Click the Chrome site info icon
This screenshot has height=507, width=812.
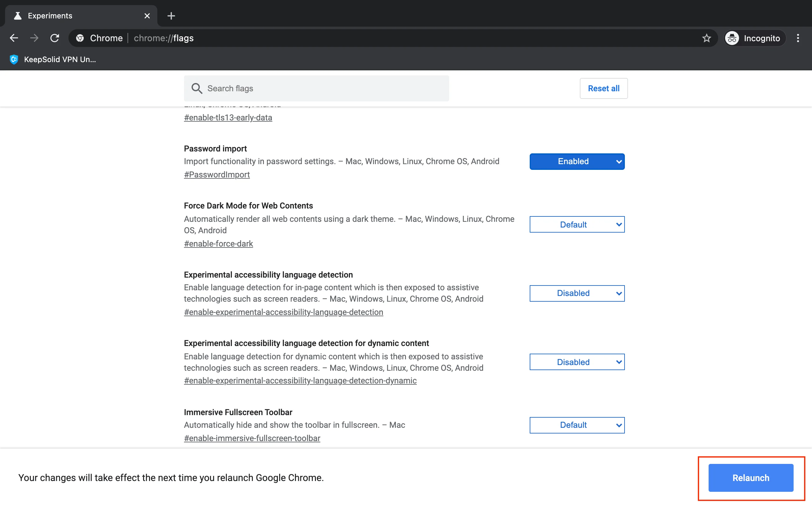tap(80, 38)
